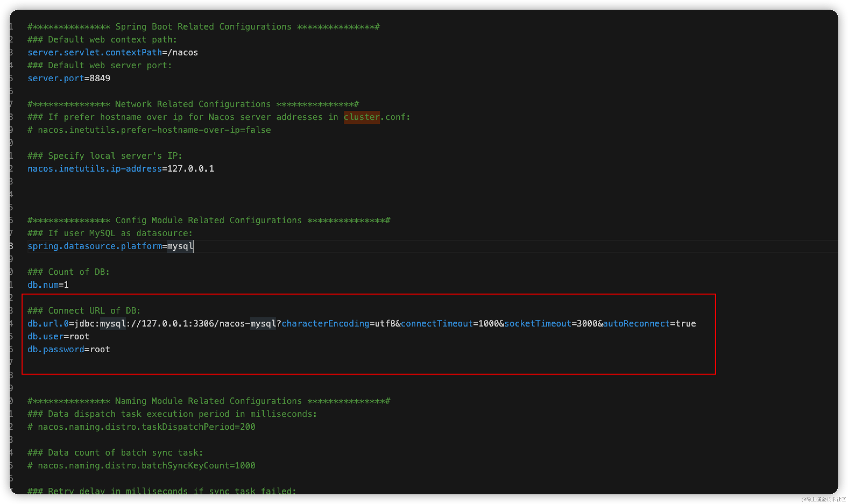Click connectTimeout parameter in JDBC URL
848x504 pixels.
(x=437, y=324)
